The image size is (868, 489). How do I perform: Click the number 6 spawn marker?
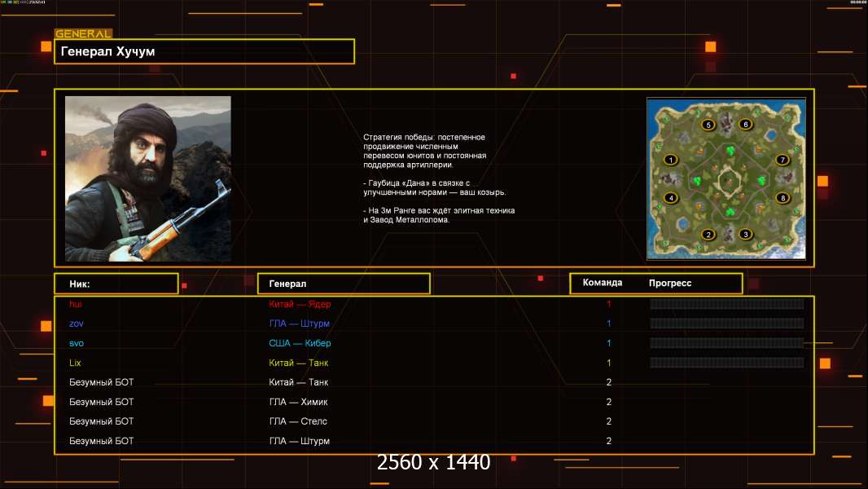[x=745, y=125]
